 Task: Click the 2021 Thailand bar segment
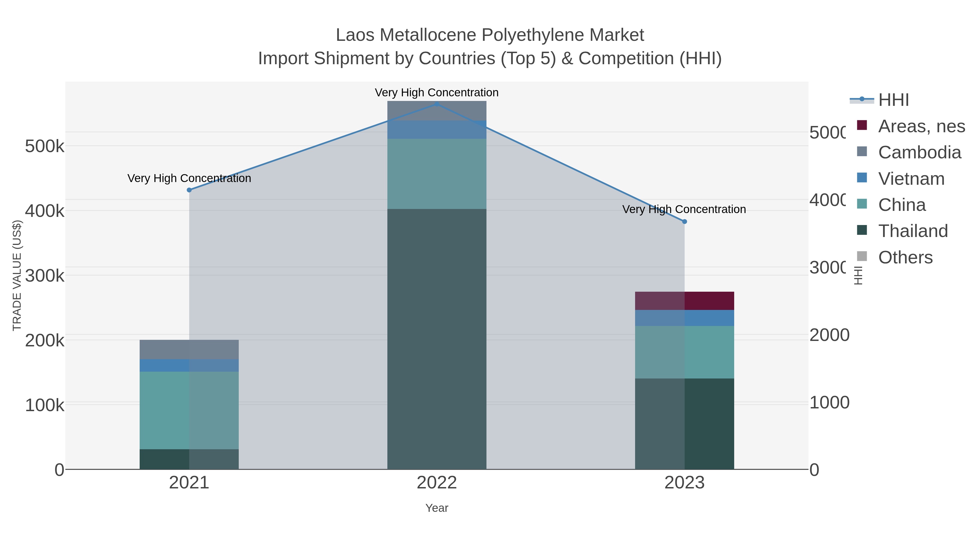click(189, 459)
